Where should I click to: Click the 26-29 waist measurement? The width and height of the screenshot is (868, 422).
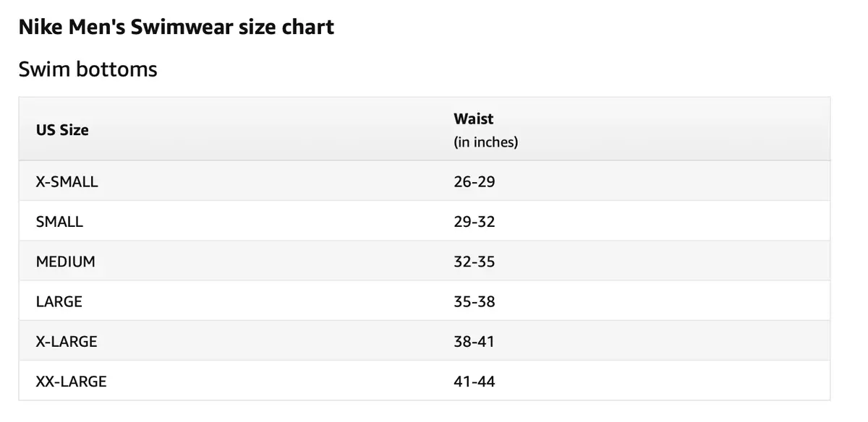click(x=475, y=181)
